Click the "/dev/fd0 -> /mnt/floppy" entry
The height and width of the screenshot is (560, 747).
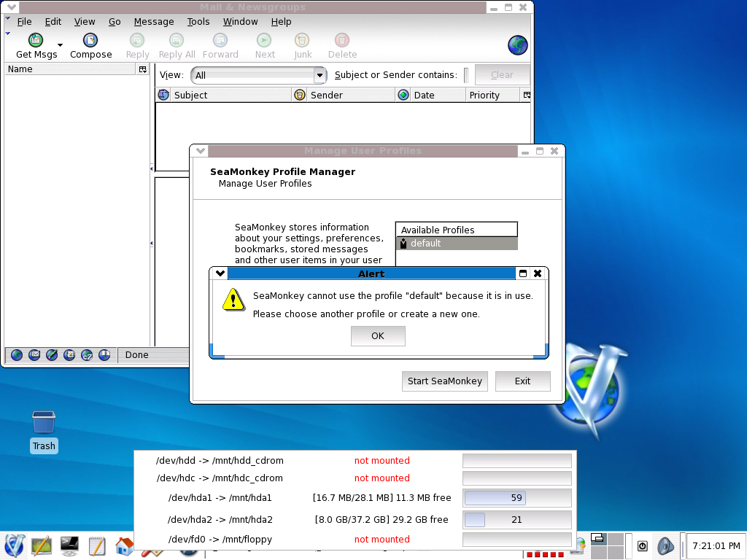[220, 539]
